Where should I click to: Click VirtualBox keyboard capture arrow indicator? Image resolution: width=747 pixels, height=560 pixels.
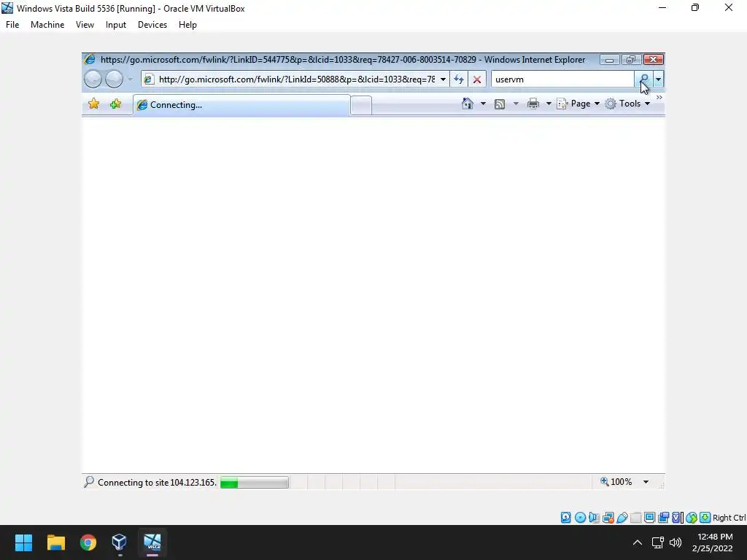(x=705, y=518)
